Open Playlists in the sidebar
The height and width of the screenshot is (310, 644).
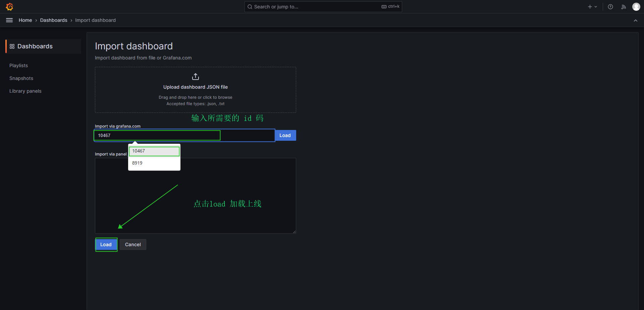coord(19,65)
